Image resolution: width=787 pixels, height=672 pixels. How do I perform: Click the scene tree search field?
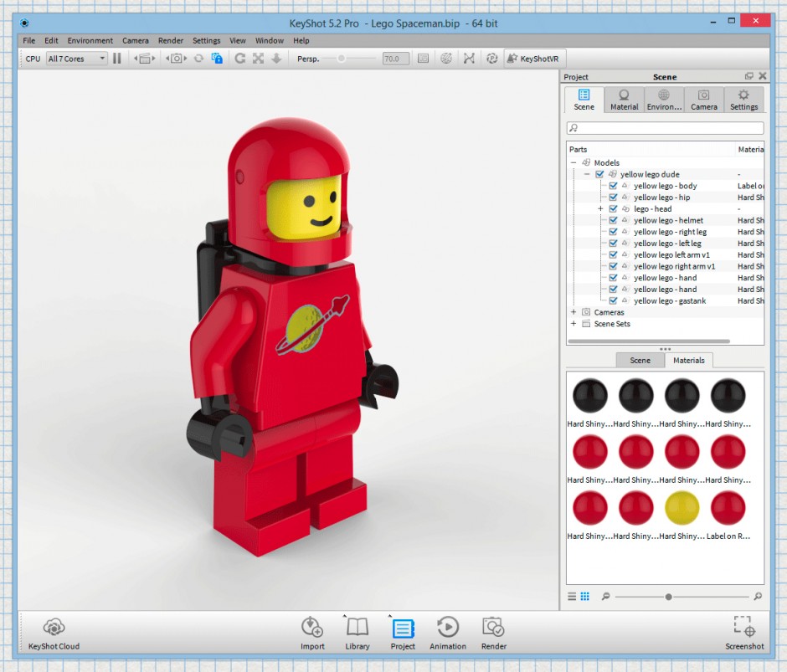coord(666,129)
